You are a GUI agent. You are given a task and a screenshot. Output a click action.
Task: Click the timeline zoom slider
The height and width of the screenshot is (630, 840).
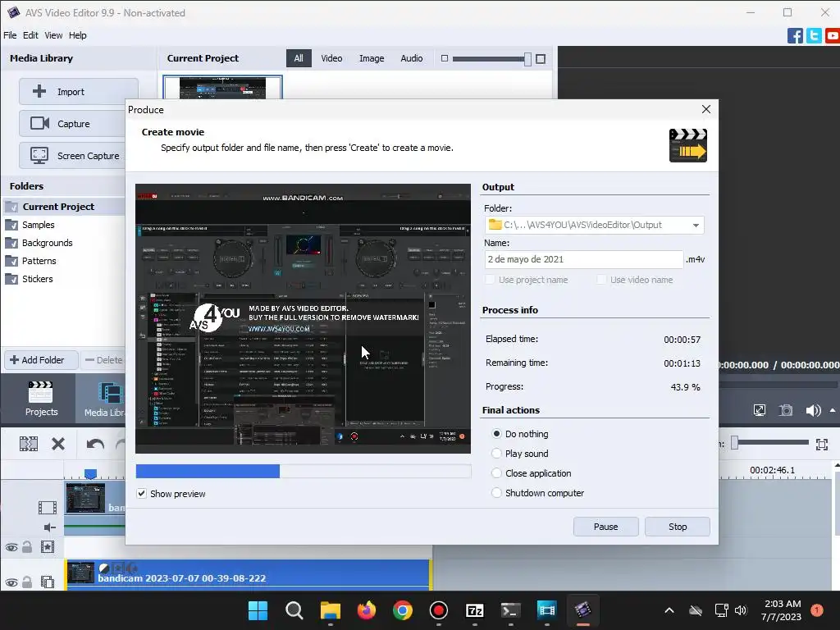coord(770,442)
